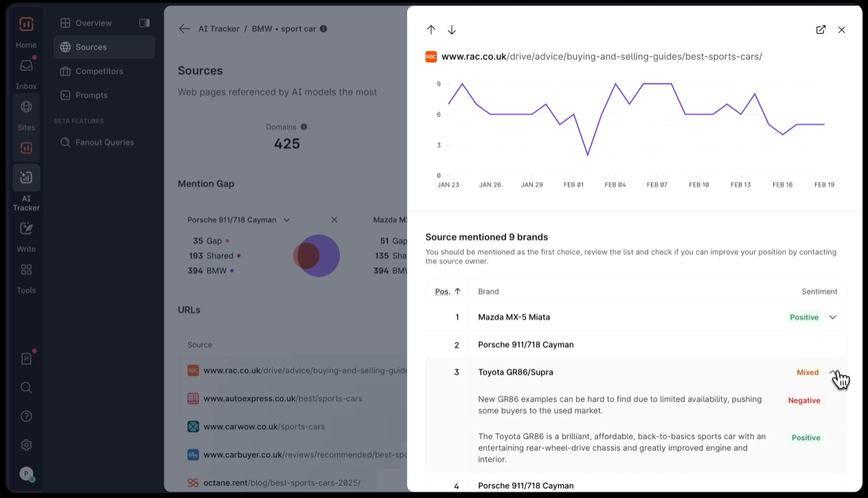Screen dimensions: 868x498
Task: Collapse Toyota GR86/Supra sentiment details
Action: pos(833,372)
